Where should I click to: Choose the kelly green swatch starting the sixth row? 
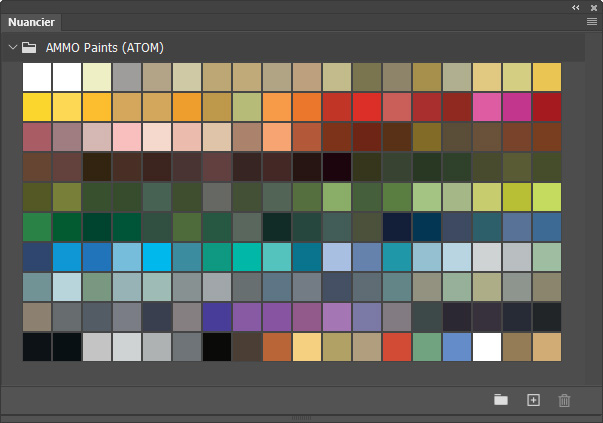click(x=37, y=227)
